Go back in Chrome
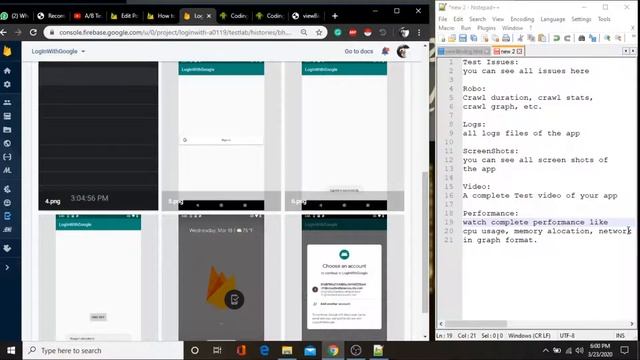The width and height of the screenshot is (640, 360). [x=4, y=32]
